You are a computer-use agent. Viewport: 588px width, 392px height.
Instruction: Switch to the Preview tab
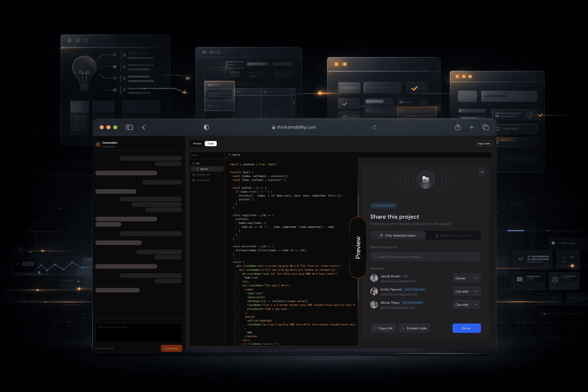[x=197, y=144]
